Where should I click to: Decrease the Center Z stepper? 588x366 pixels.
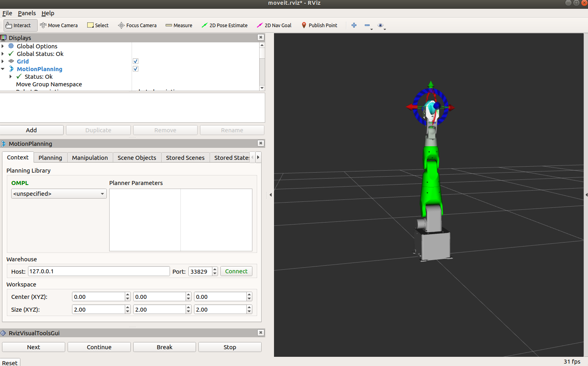point(249,299)
